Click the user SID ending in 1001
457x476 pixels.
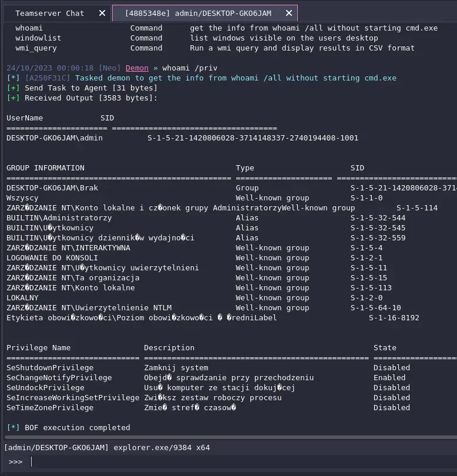pos(253,138)
